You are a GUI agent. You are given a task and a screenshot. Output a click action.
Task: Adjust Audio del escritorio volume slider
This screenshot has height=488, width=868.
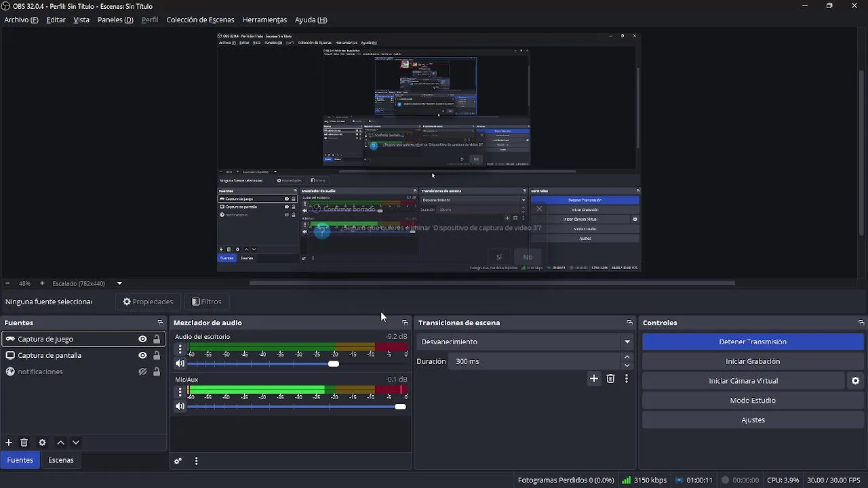(x=297, y=364)
